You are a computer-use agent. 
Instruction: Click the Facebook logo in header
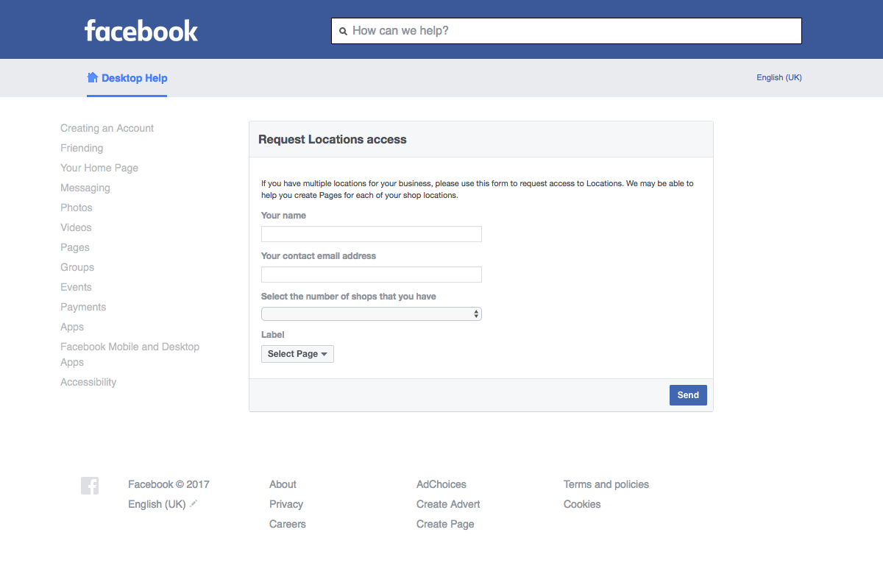141,30
